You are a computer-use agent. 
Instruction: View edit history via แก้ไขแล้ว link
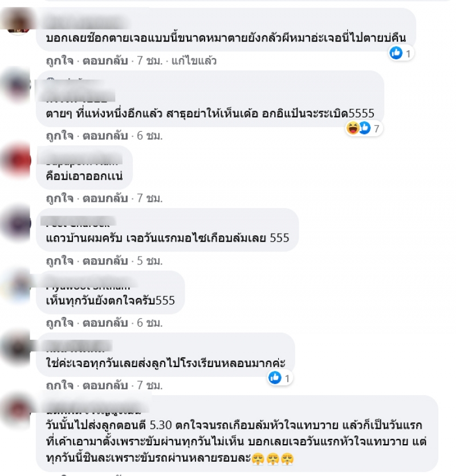(x=194, y=61)
